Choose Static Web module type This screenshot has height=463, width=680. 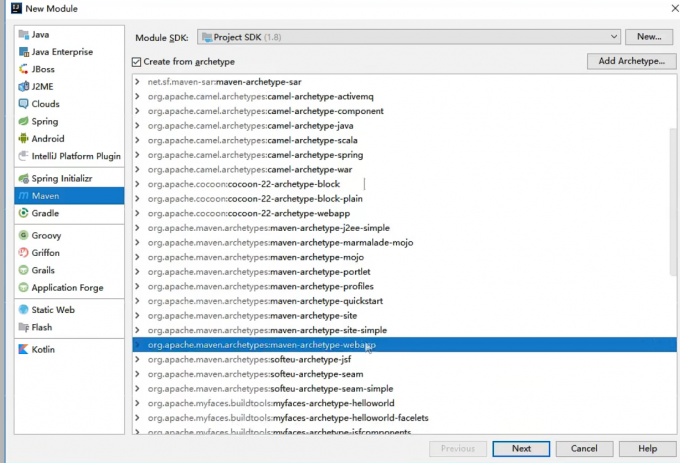pos(69,310)
